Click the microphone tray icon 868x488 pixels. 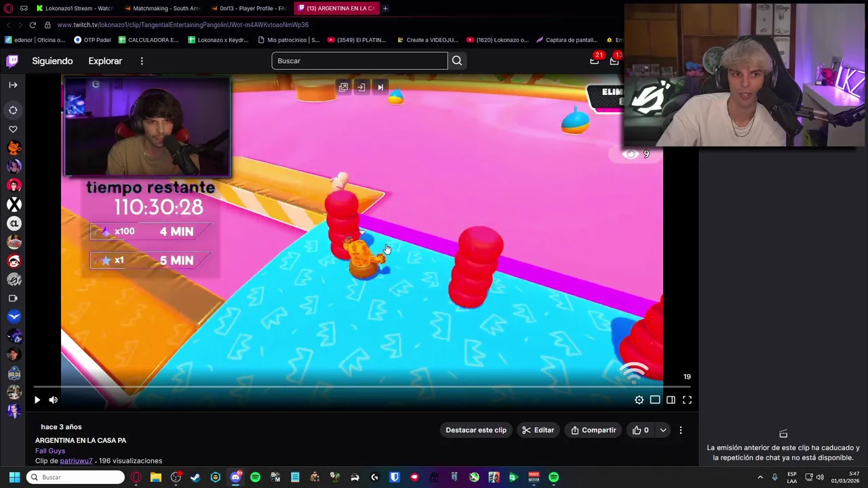tap(775, 477)
